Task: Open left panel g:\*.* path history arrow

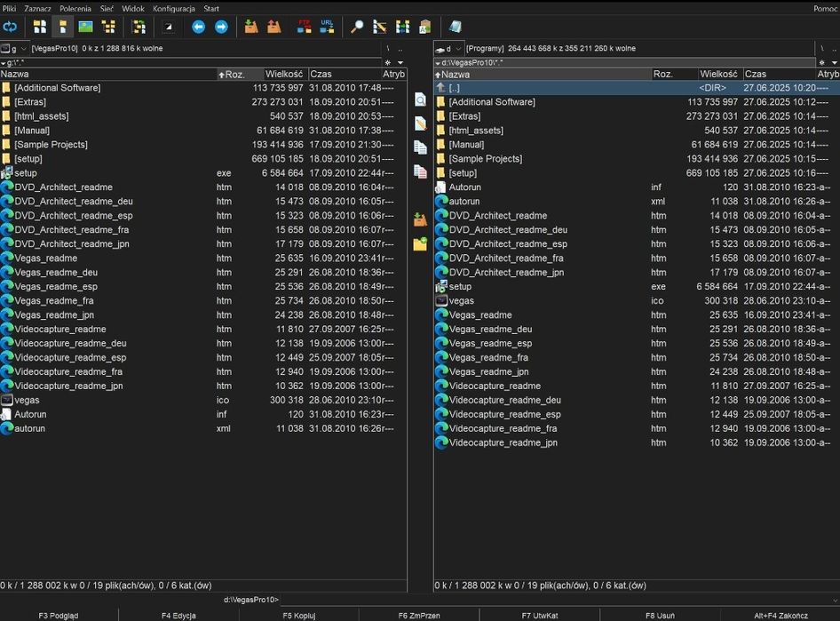Action: click(4, 63)
